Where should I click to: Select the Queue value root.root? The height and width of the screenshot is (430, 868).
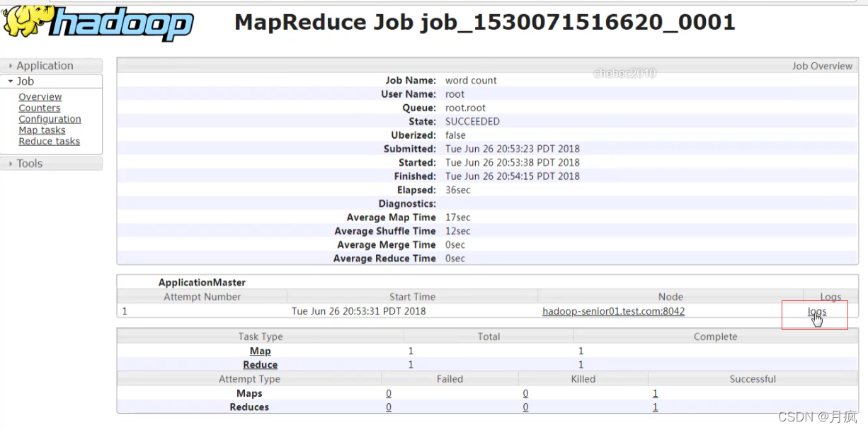tap(465, 108)
